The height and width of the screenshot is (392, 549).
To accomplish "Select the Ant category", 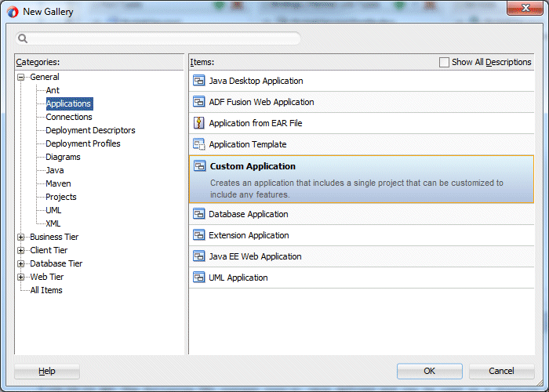I will click(x=53, y=90).
